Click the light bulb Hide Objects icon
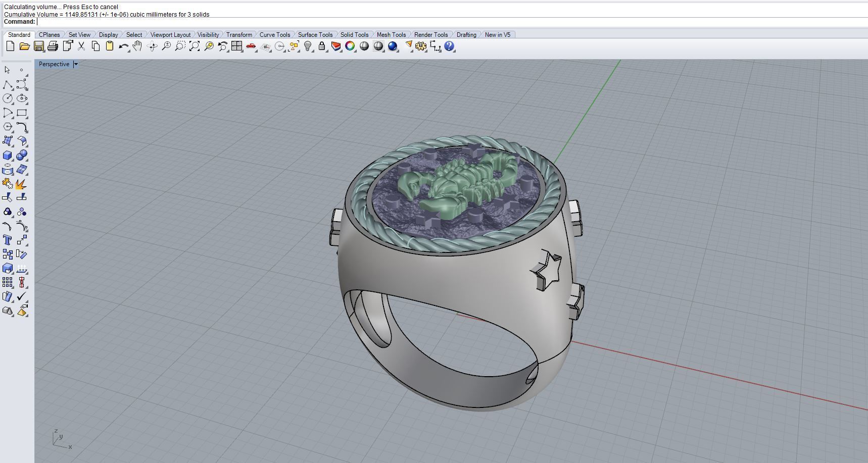The height and width of the screenshot is (463, 868). (307, 46)
